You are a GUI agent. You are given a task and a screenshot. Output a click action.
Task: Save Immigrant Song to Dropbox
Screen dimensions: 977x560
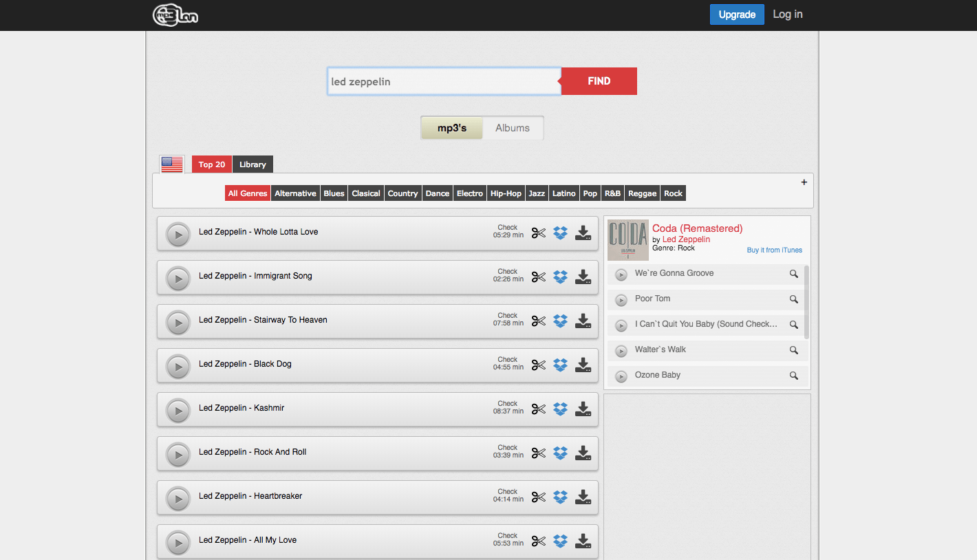[x=561, y=277]
